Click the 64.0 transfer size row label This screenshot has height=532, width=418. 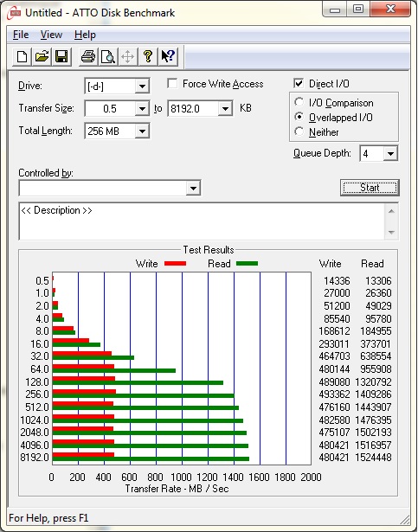click(40, 369)
